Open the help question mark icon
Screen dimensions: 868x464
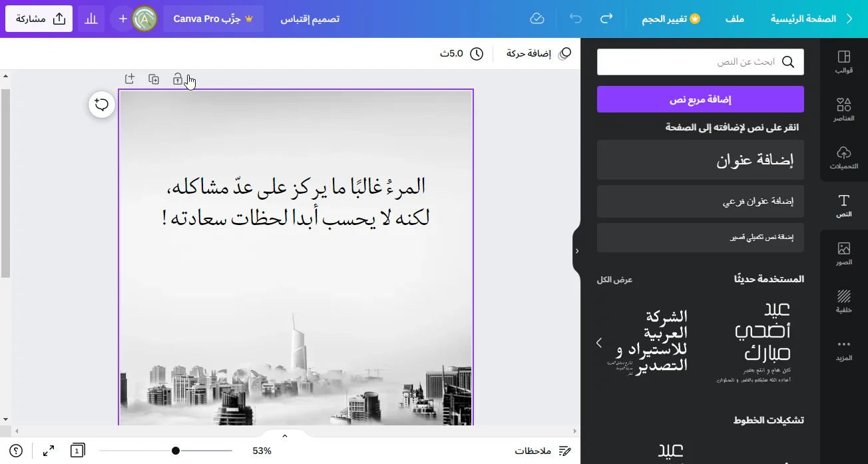click(16, 451)
